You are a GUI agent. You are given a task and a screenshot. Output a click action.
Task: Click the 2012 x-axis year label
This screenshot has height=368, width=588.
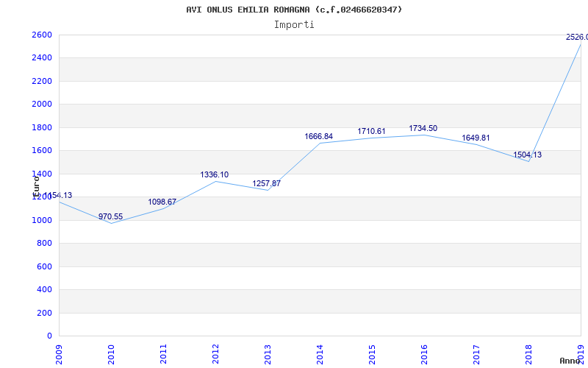click(215, 354)
